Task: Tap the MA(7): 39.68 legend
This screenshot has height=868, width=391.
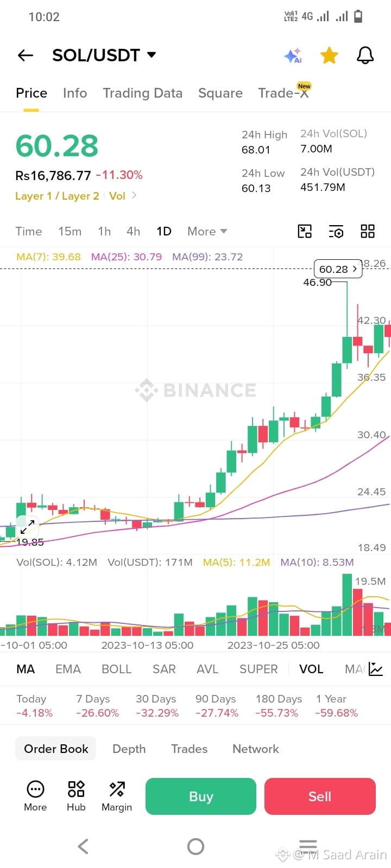Action: 48,257
